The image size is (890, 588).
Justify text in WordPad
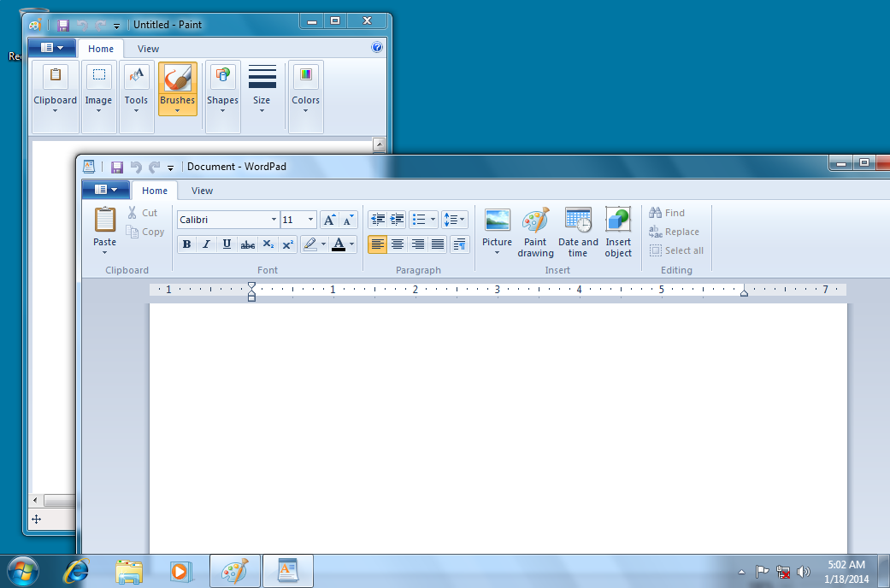[437, 244]
